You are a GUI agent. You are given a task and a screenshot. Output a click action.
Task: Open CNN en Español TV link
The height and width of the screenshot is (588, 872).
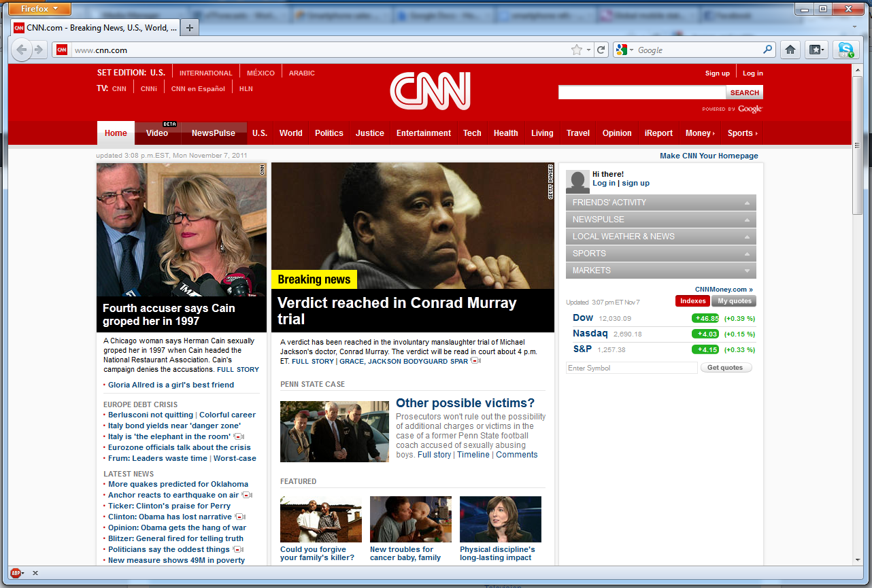point(198,89)
